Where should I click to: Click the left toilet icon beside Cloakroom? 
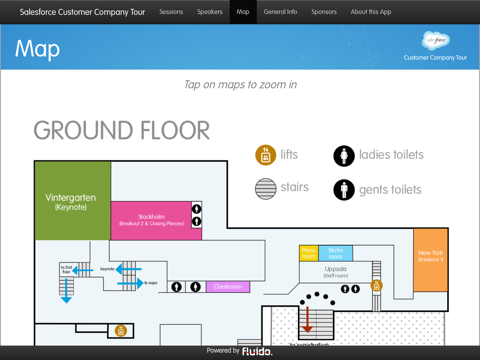(176, 287)
